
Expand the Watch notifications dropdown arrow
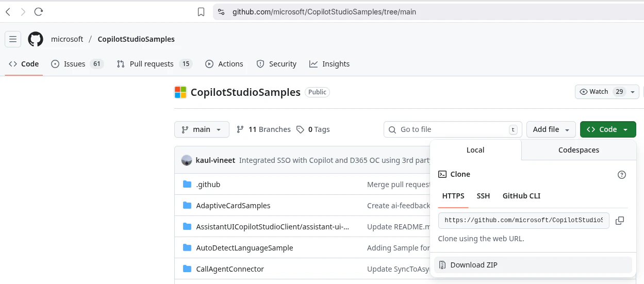(634, 92)
